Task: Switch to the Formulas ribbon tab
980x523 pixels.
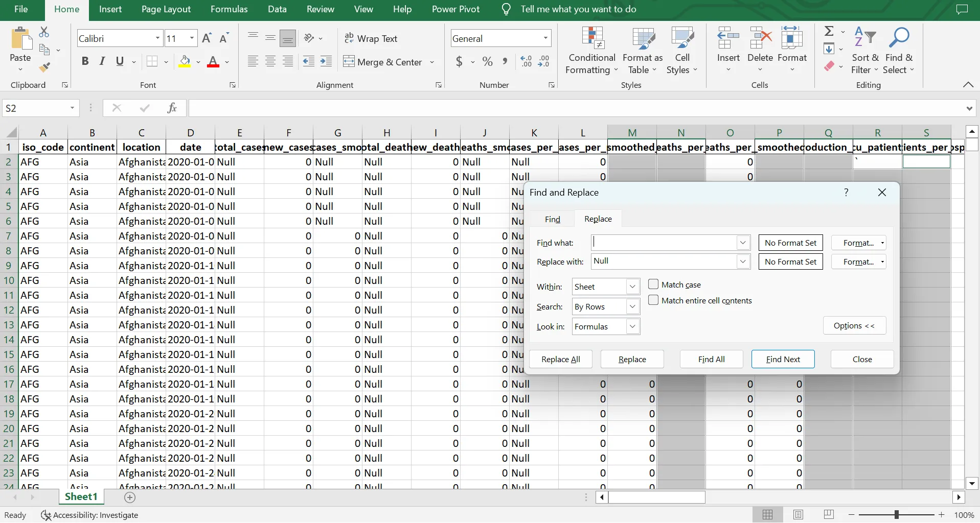Action: coord(229,9)
